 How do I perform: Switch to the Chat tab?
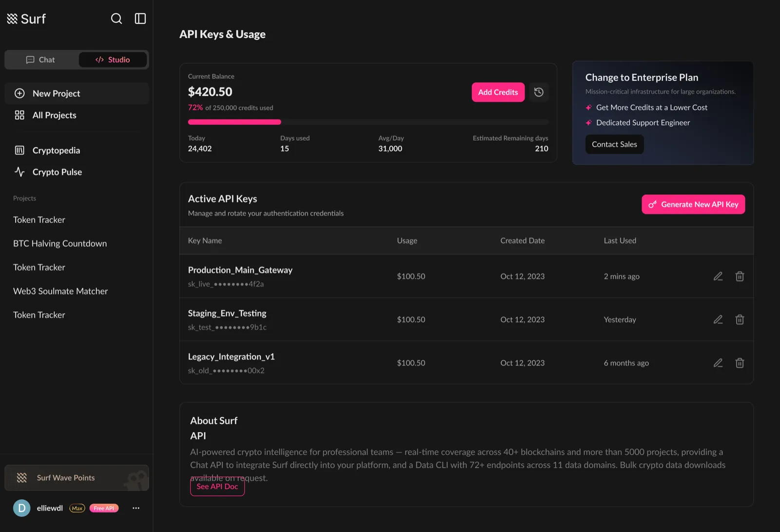[x=41, y=59]
